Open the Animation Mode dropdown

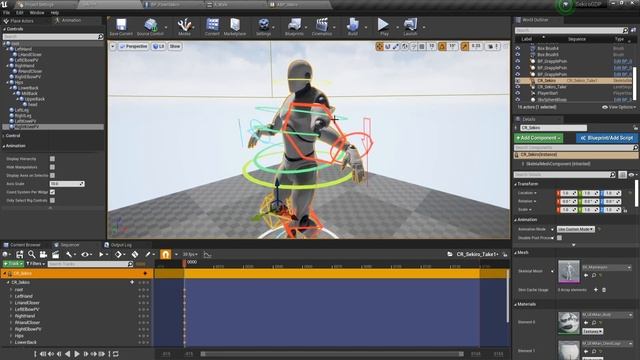(x=575, y=229)
